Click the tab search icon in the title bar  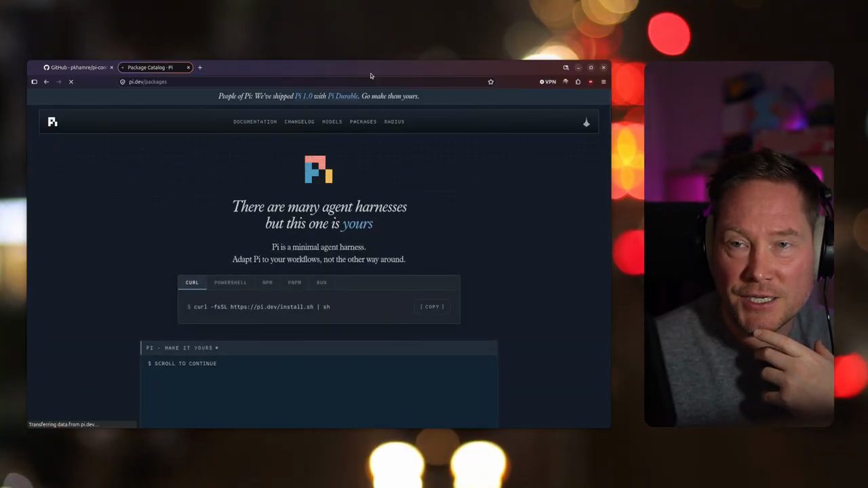566,68
